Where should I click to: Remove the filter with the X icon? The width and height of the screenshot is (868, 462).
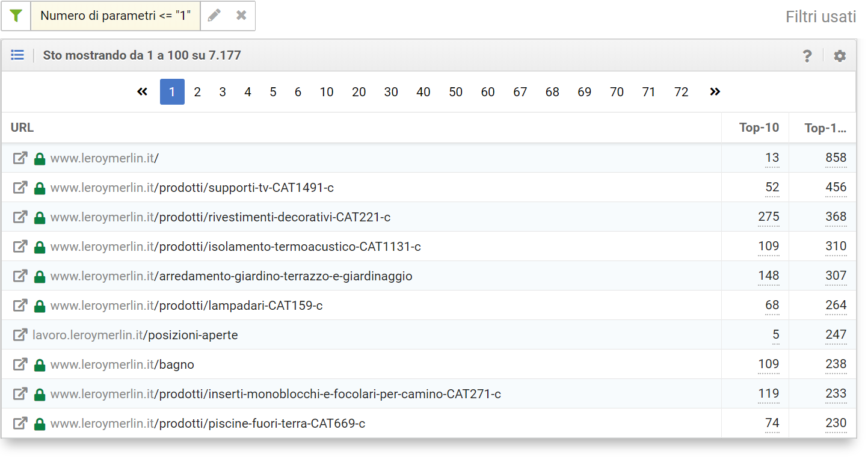point(241,16)
